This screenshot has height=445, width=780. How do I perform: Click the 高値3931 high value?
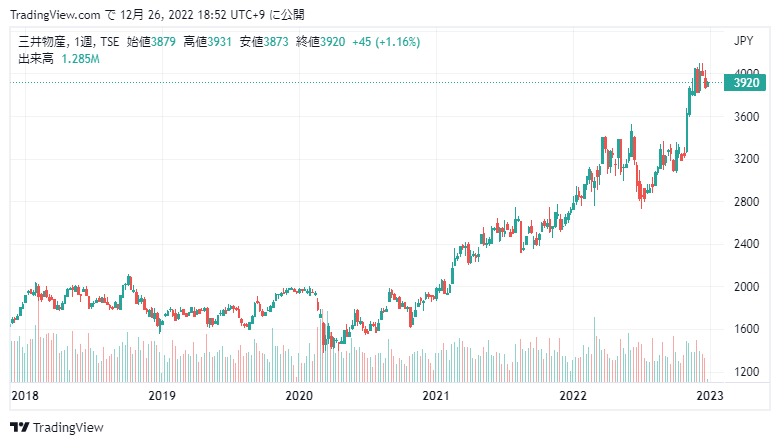pyautogui.click(x=207, y=42)
